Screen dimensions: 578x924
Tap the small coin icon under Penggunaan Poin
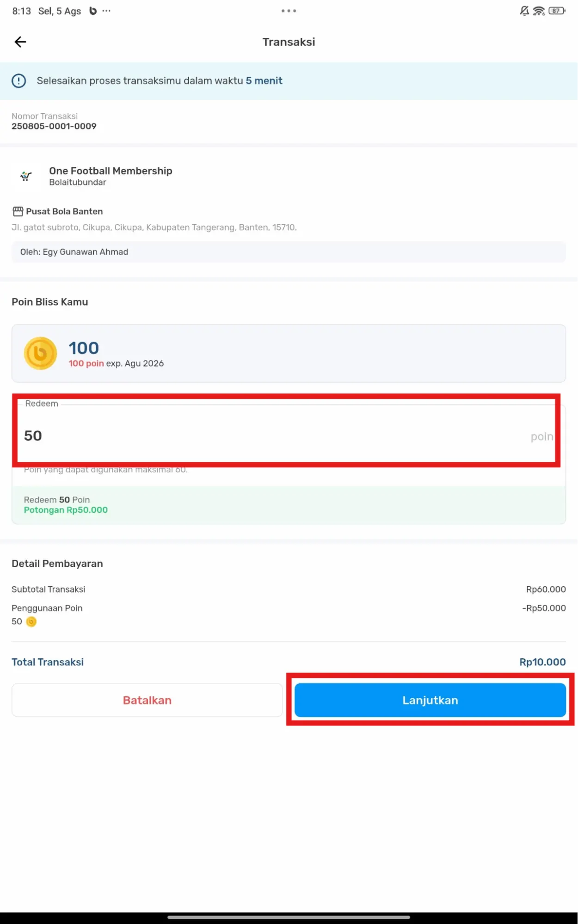coord(31,622)
